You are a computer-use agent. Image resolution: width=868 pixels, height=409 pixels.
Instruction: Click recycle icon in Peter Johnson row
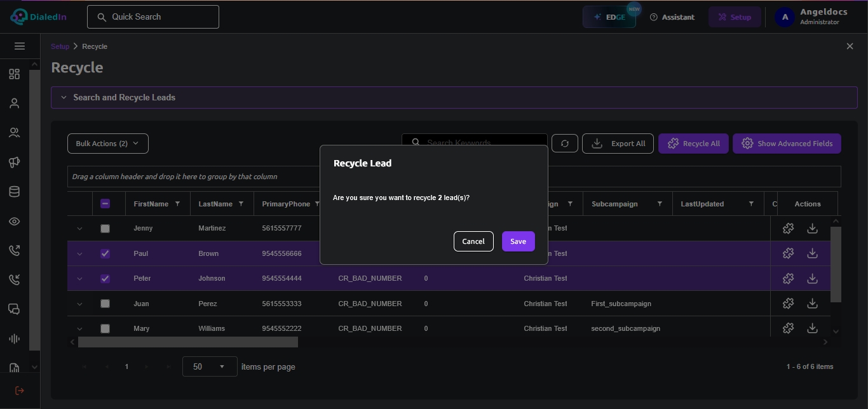pos(788,278)
